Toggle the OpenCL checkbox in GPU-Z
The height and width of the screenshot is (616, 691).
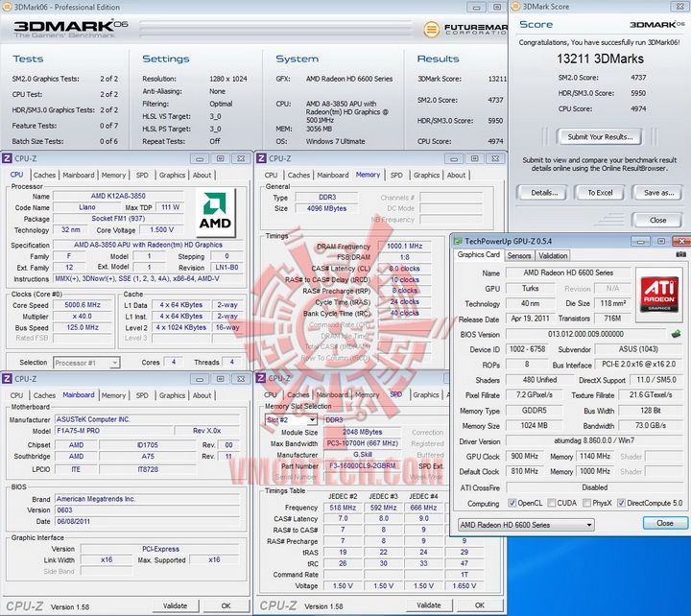tap(512, 503)
